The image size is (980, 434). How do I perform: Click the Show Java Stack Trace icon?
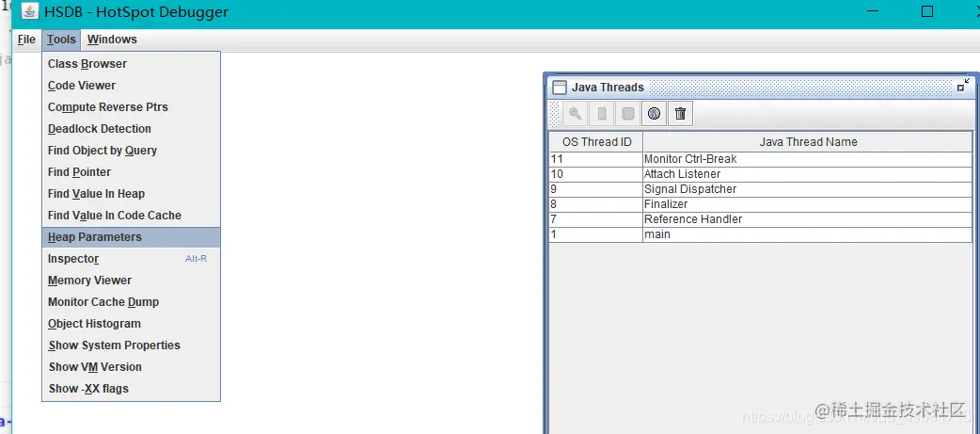pyautogui.click(x=628, y=114)
